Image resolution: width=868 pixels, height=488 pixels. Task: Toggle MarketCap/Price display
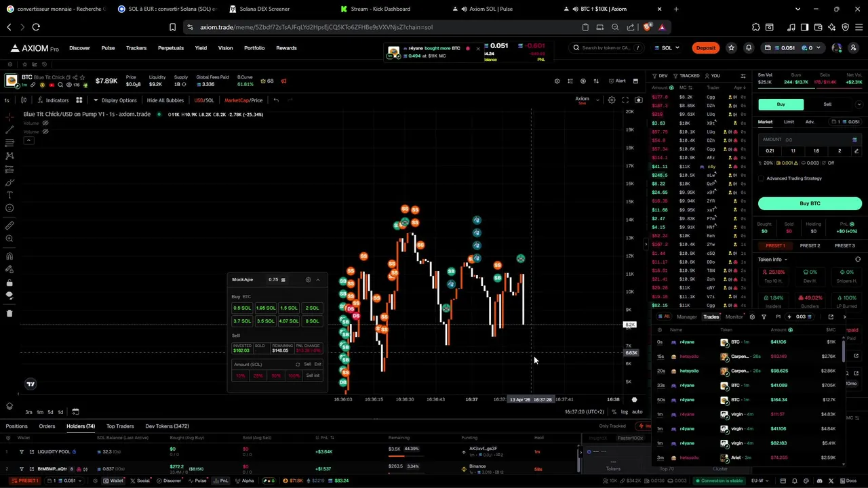[243, 100]
